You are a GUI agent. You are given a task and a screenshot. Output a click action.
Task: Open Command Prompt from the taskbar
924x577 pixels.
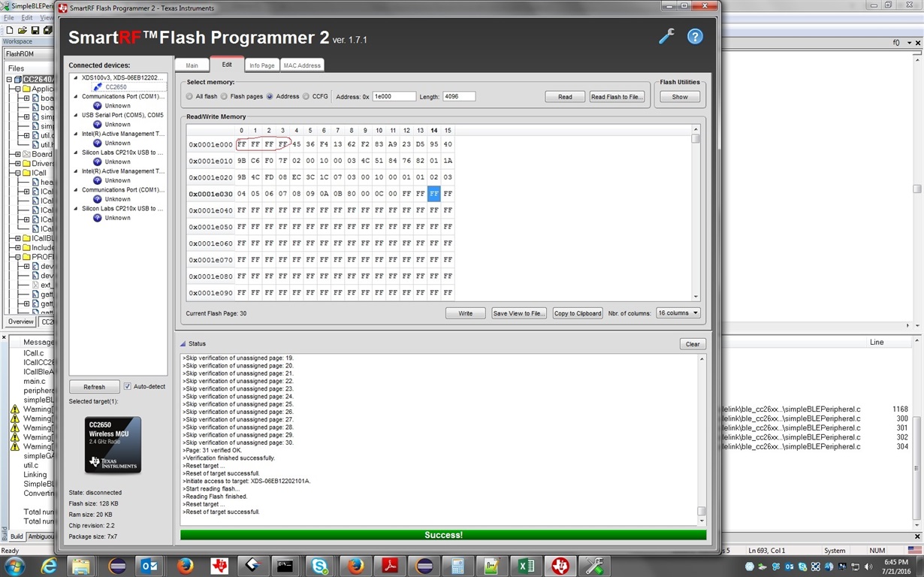(x=285, y=566)
